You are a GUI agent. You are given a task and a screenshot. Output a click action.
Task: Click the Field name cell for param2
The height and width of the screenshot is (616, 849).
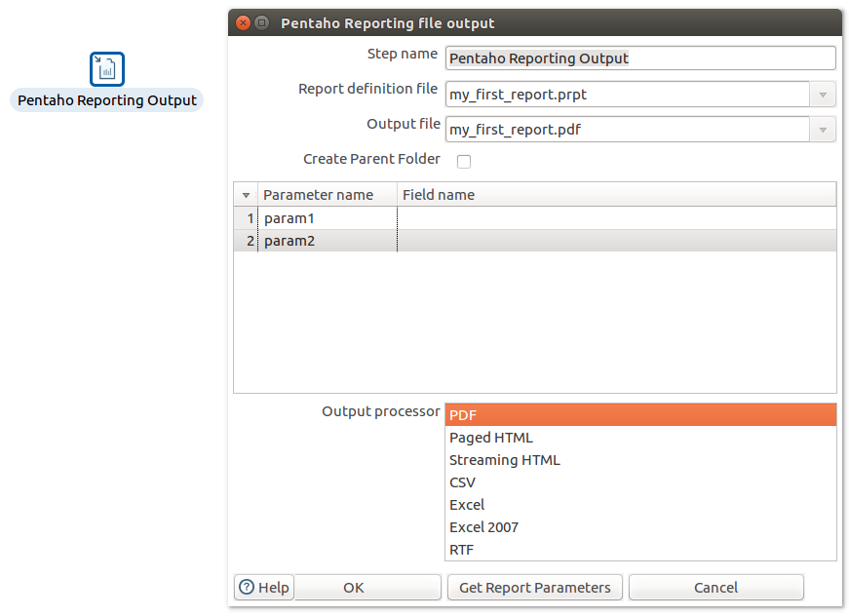point(617,241)
